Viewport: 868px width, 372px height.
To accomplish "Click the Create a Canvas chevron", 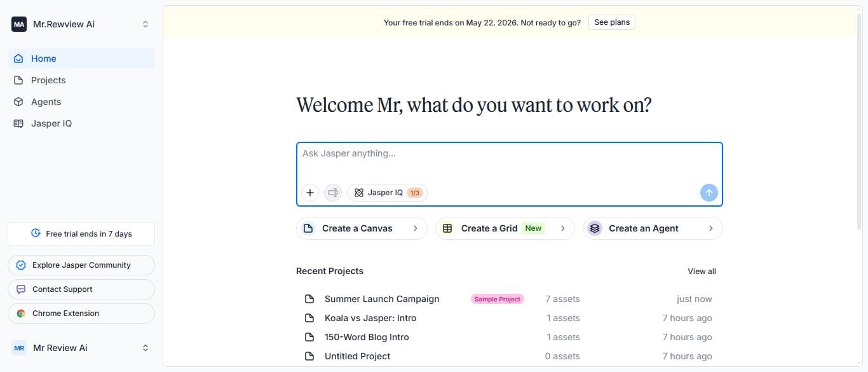I will (x=416, y=228).
